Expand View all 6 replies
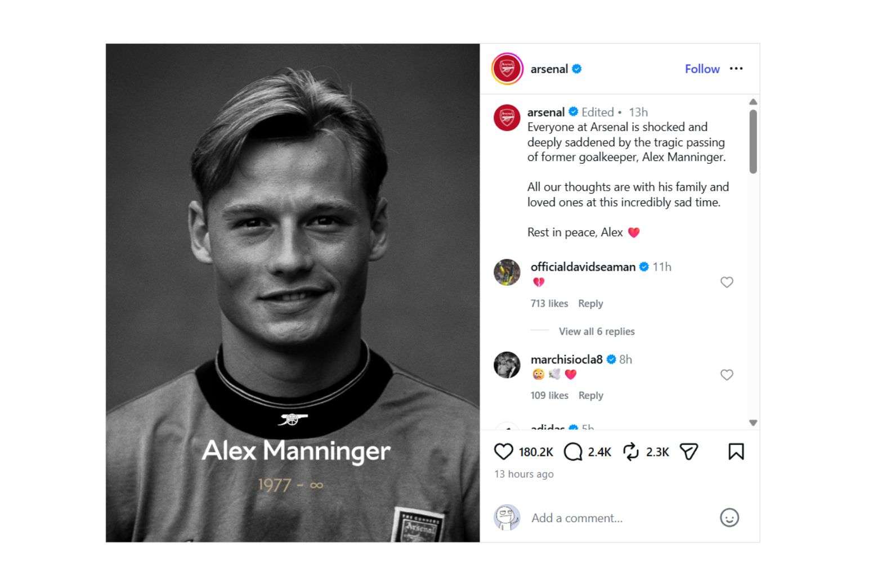Viewport: 882px width, 588px height. pyautogui.click(x=596, y=331)
